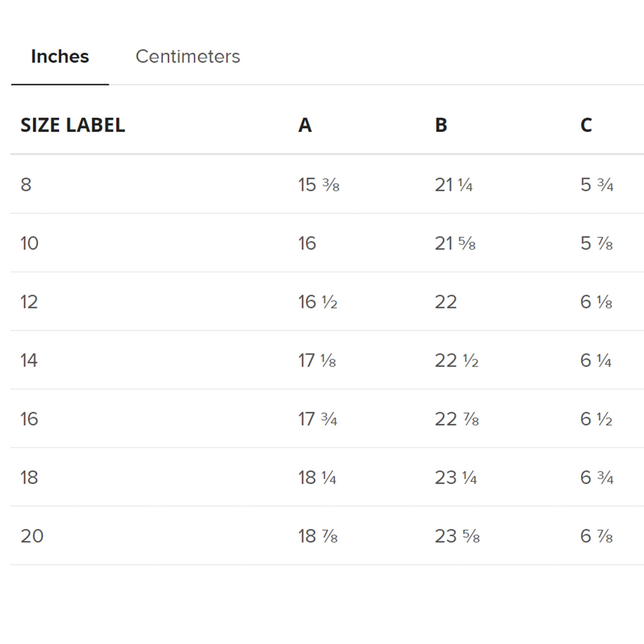644x644 pixels.
Task: Select size label 18 row
Action: (30, 477)
